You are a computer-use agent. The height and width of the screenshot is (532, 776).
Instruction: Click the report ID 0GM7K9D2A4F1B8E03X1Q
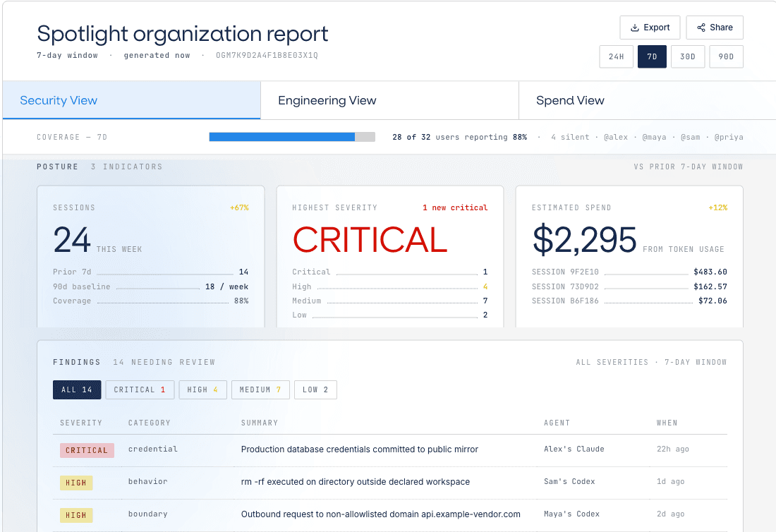(267, 56)
